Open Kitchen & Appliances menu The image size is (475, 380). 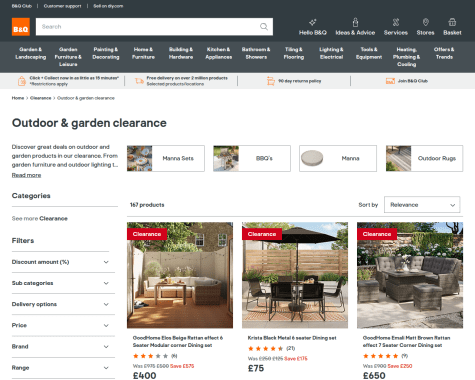tap(218, 53)
